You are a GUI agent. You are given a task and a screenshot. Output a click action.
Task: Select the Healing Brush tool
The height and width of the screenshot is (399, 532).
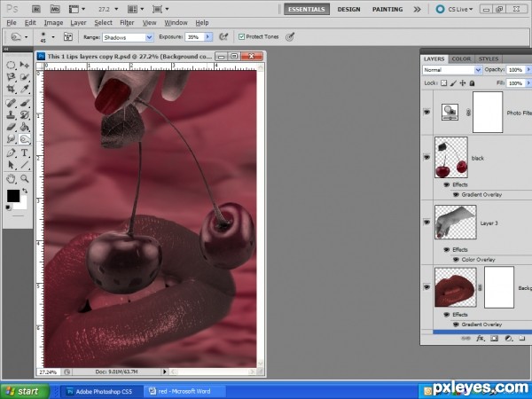click(x=12, y=103)
